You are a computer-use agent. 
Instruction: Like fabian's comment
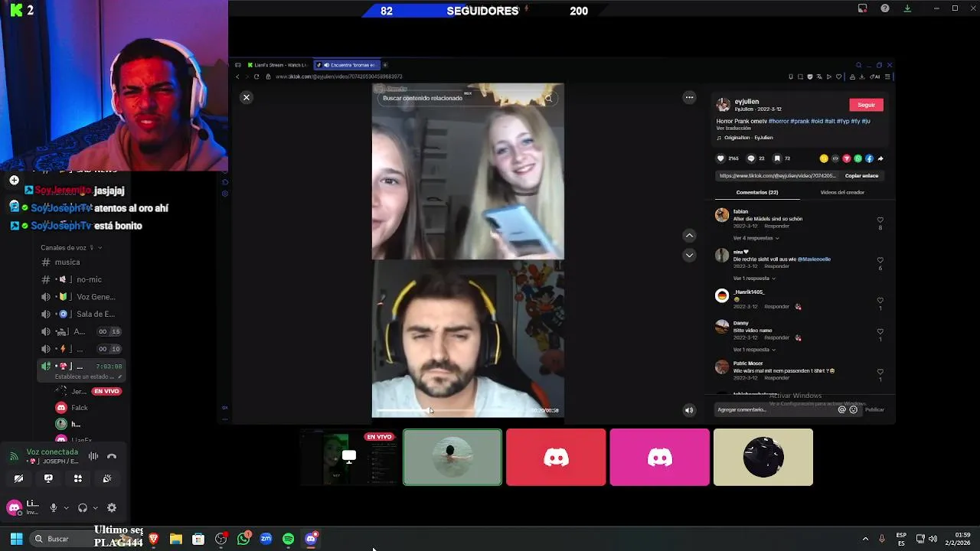coord(880,220)
